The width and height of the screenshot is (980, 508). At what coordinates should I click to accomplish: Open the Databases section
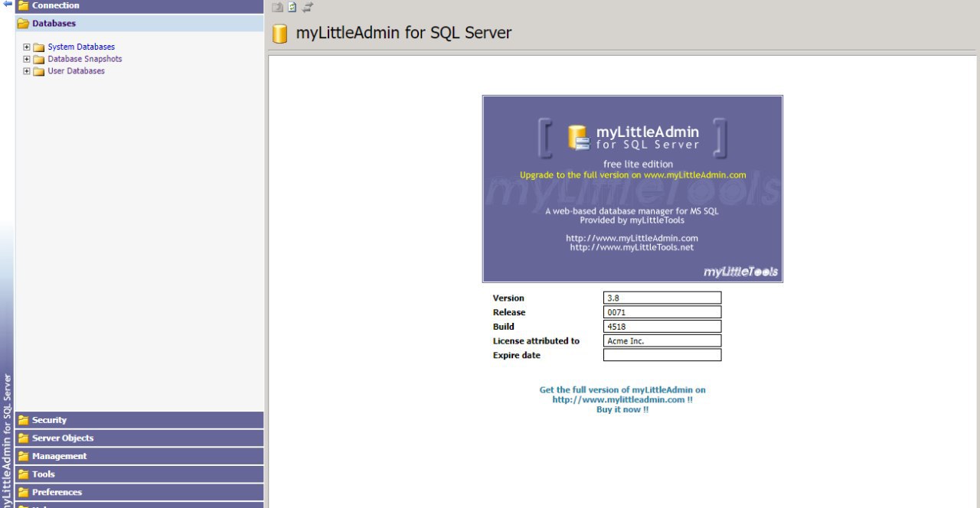pos(139,23)
